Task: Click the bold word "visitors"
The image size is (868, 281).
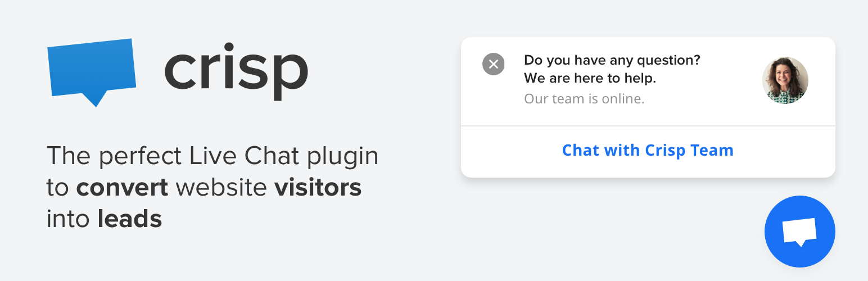Action: pos(318,188)
